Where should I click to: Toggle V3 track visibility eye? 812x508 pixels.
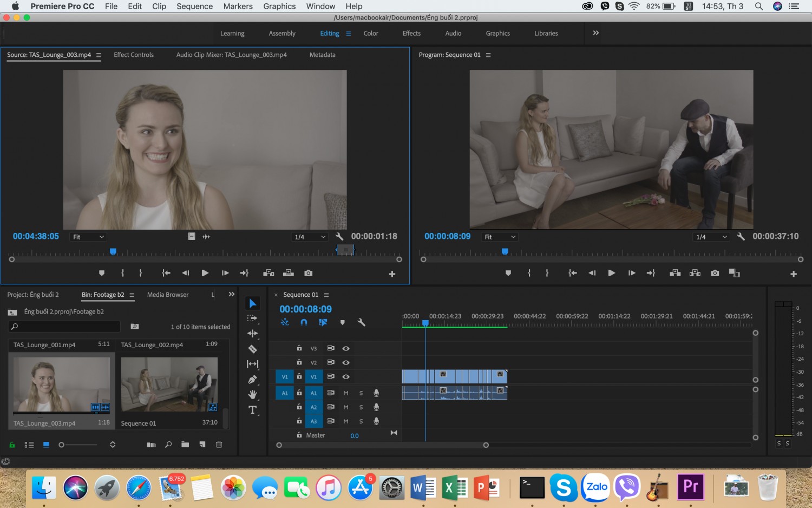(x=346, y=349)
